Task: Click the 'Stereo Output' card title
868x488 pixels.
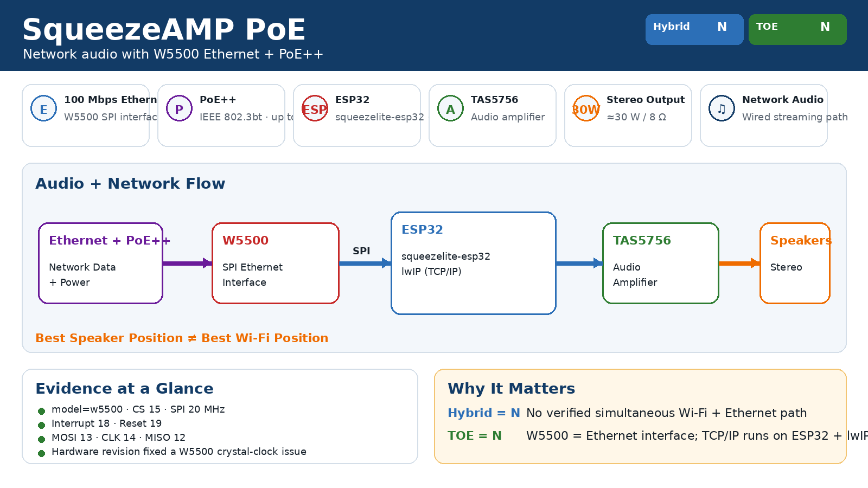Action: 646,100
